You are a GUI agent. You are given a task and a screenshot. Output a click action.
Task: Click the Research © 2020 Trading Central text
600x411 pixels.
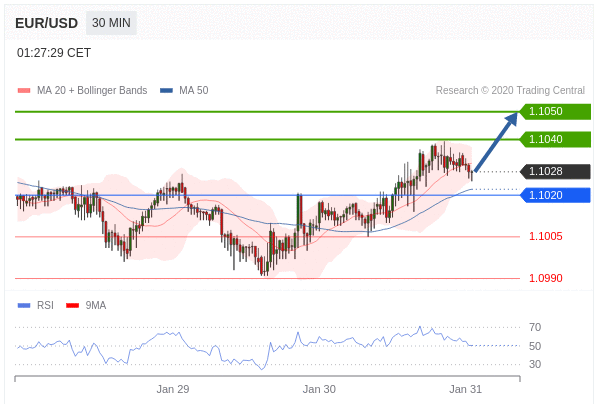coord(510,90)
